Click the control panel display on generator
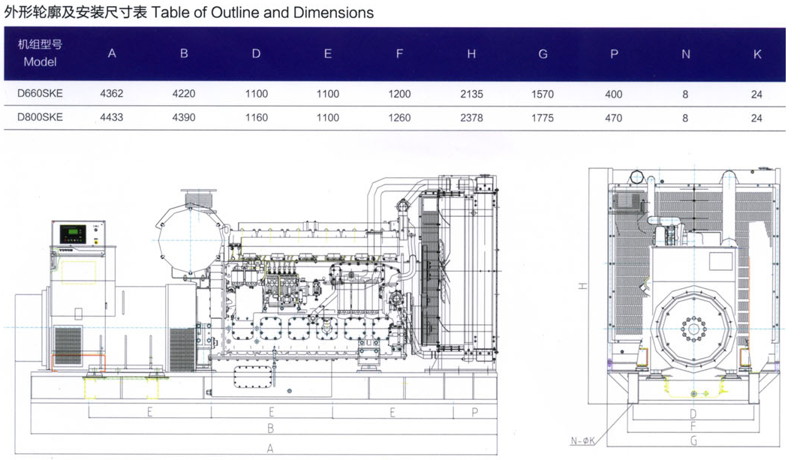 pyautogui.click(x=73, y=236)
